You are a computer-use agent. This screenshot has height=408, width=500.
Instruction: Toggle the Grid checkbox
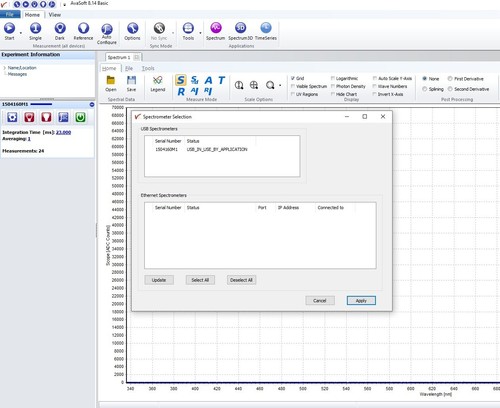point(293,78)
